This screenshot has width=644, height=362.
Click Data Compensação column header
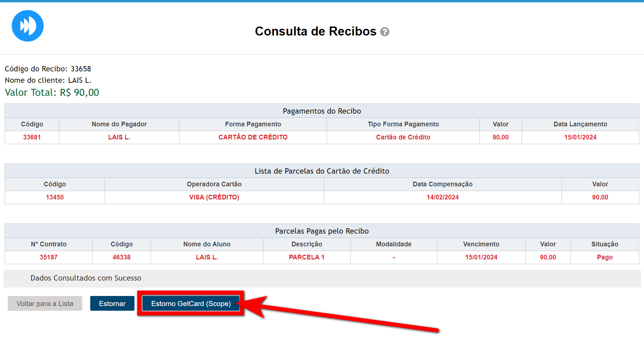coord(442,184)
